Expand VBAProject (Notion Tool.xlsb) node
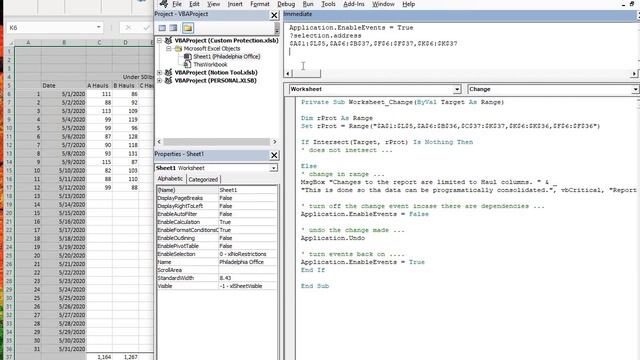Image resolution: width=640 pixels, height=360 pixels. (x=160, y=72)
